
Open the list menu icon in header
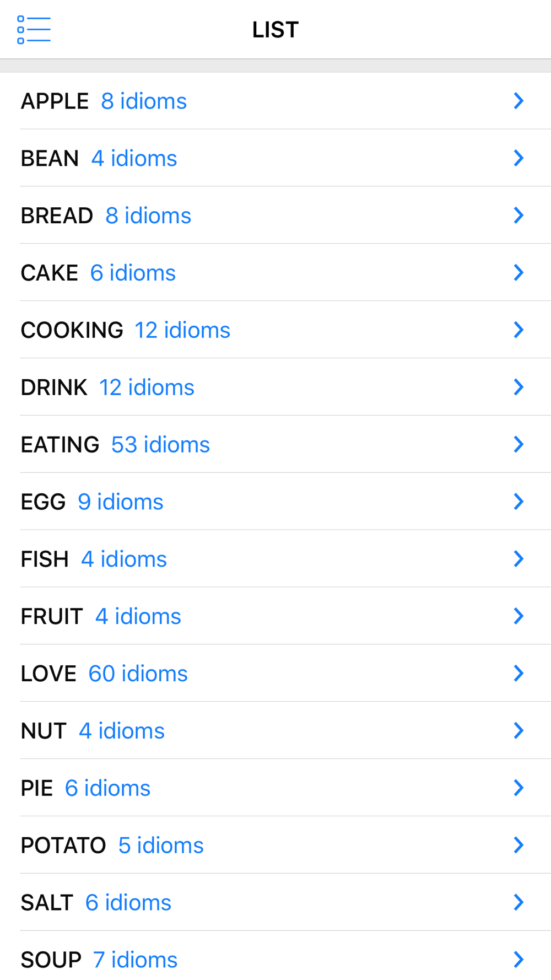[34, 30]
